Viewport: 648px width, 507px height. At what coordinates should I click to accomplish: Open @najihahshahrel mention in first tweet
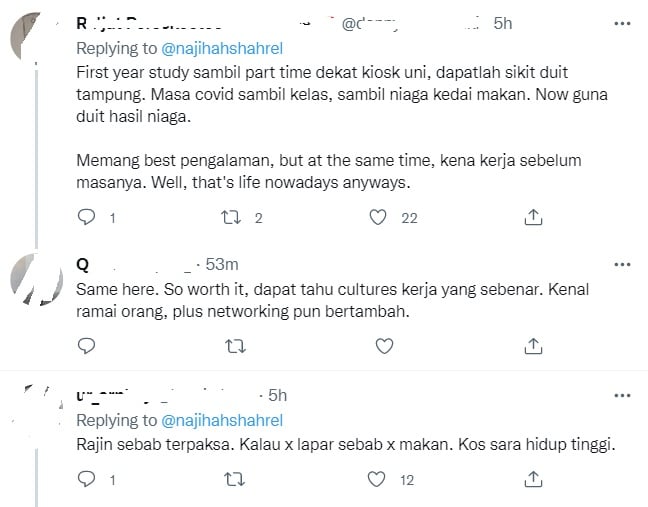click(x=221, y=48)
